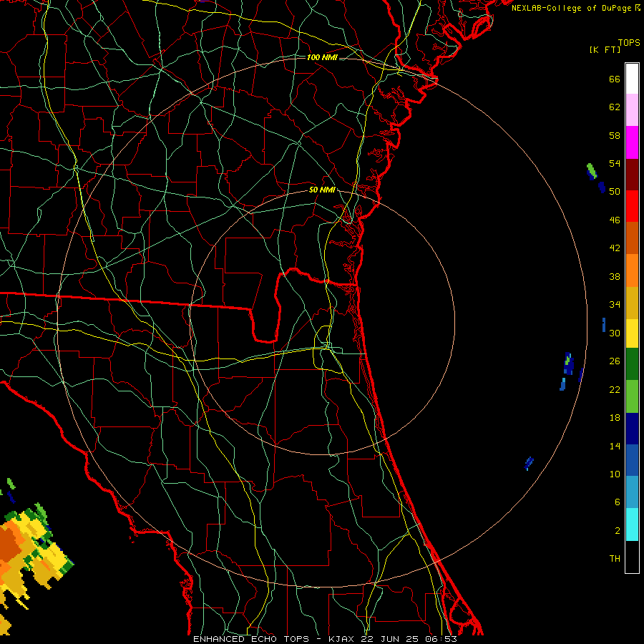
Task: Click the black TH threshold swatch
Action: (x=632, y=557)
